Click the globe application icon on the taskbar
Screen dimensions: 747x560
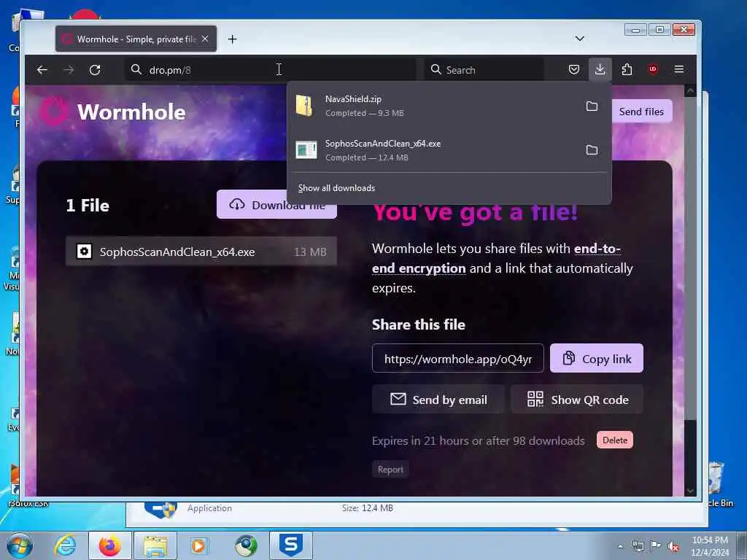pos(246,545)
